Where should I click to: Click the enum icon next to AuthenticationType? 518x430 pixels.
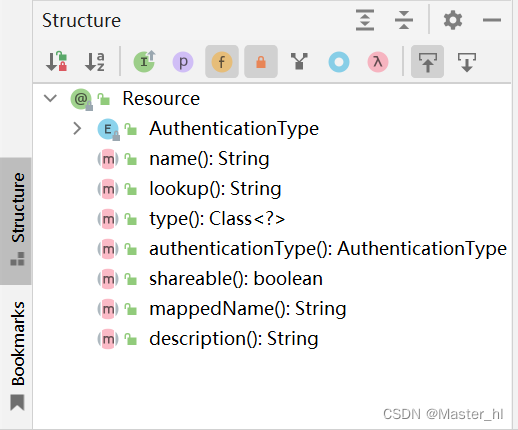tap(108, 129)
